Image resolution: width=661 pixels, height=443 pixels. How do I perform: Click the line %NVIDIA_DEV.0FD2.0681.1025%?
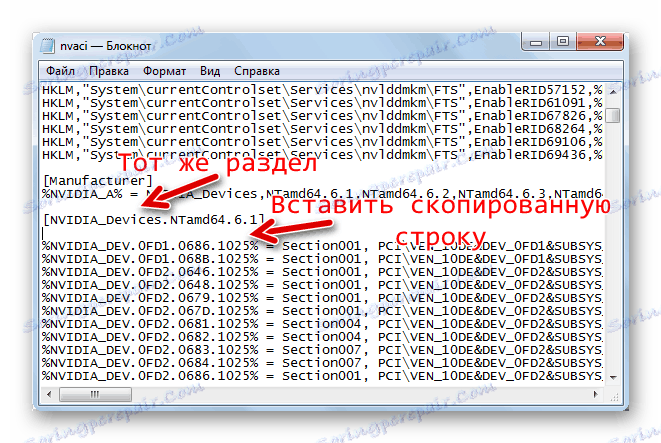(x=322, y=324)
